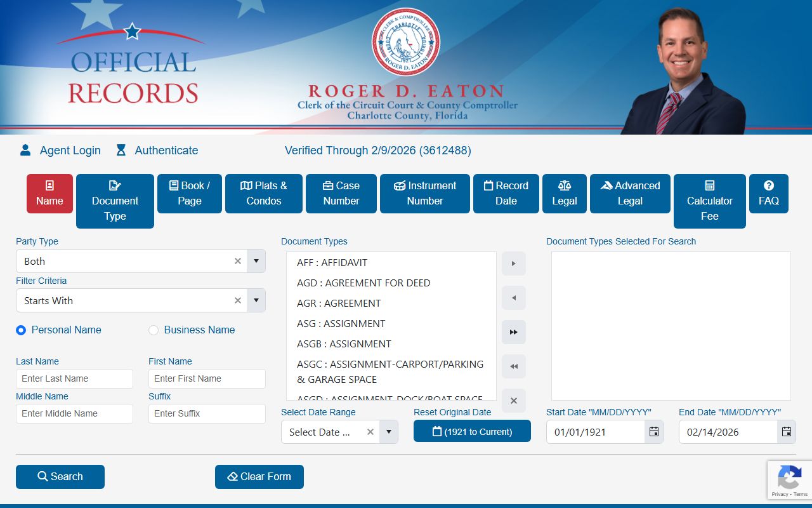Viewport: 812px width, 508px height.
Task: Click the Authenticate link
Action: 166,150
